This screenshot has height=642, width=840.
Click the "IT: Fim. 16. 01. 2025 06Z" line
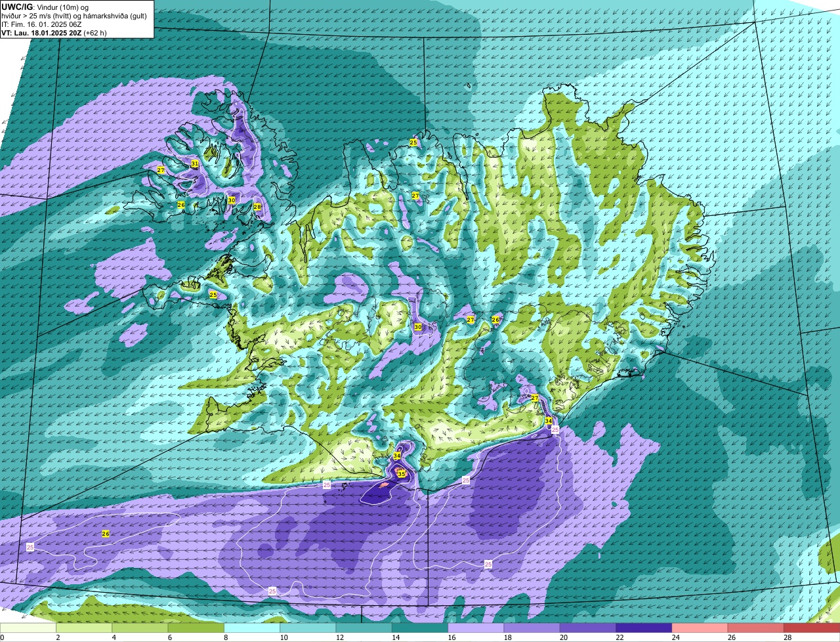42,24
